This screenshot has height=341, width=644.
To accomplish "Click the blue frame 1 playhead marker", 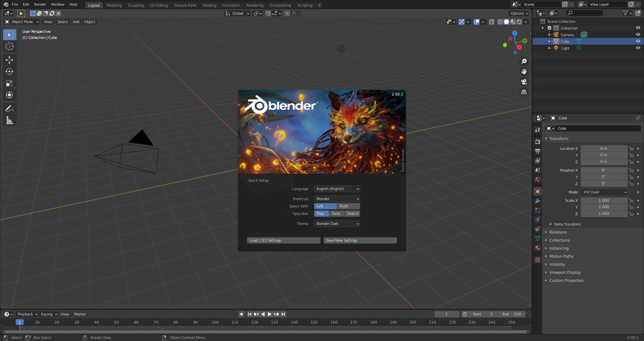I will (20, 322).
